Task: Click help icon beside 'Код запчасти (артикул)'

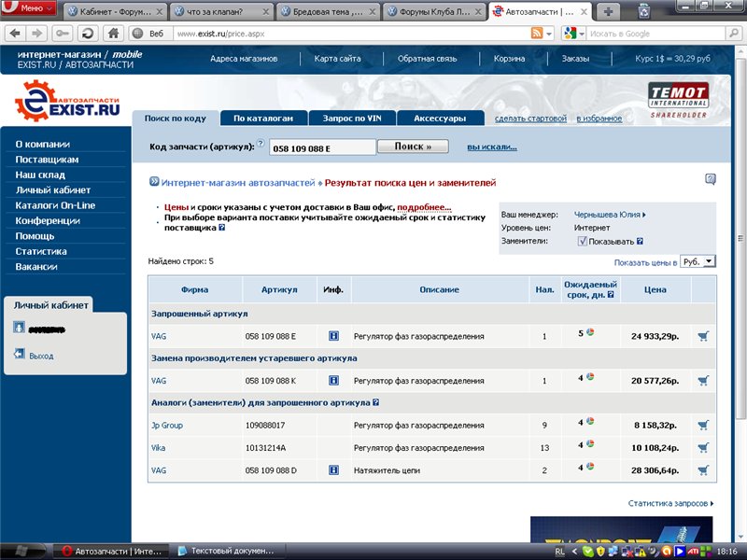Action: click(x=261, y=143)
